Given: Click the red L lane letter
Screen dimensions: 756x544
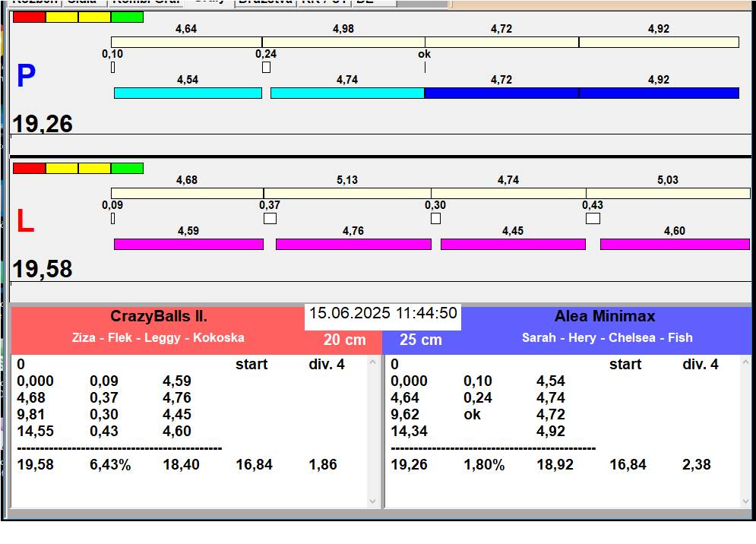Looking at the screenshot, I should (x=25, y=221).
